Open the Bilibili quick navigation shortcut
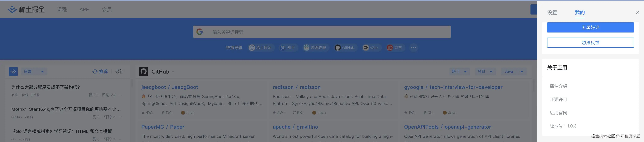Image resolution: width=644 pixels, height=142 pixels. pyautogui.click(x=316, y=48)
